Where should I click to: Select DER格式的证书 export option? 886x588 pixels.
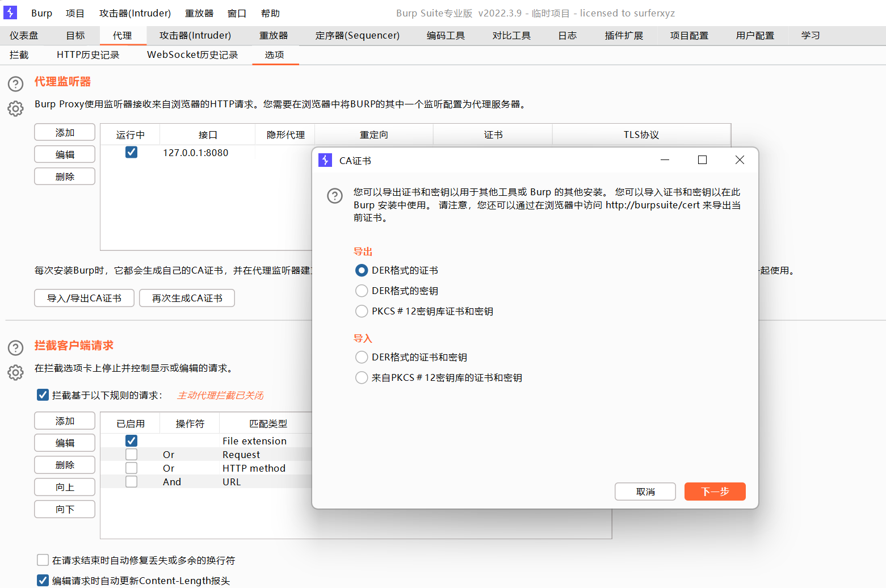click(x=362, y=270)
